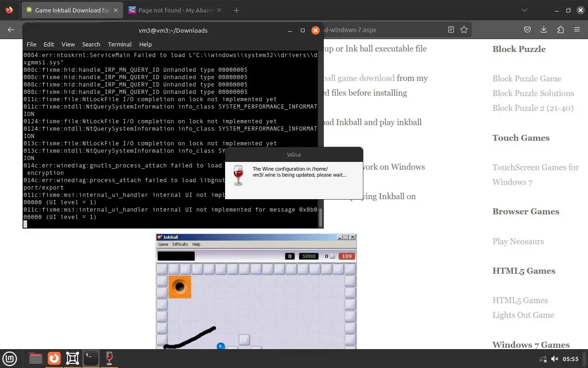The width and height of the screenshot is (588, 368).
Task: Go back in Firefox
Action: 11,29
